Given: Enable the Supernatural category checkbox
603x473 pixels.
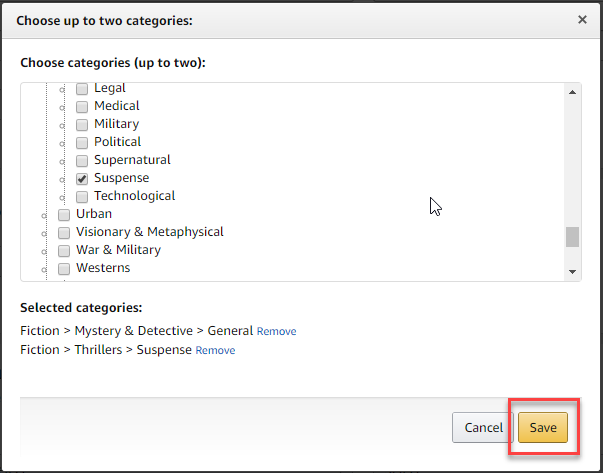Looking at the screenshot, I should pos(82,160).
